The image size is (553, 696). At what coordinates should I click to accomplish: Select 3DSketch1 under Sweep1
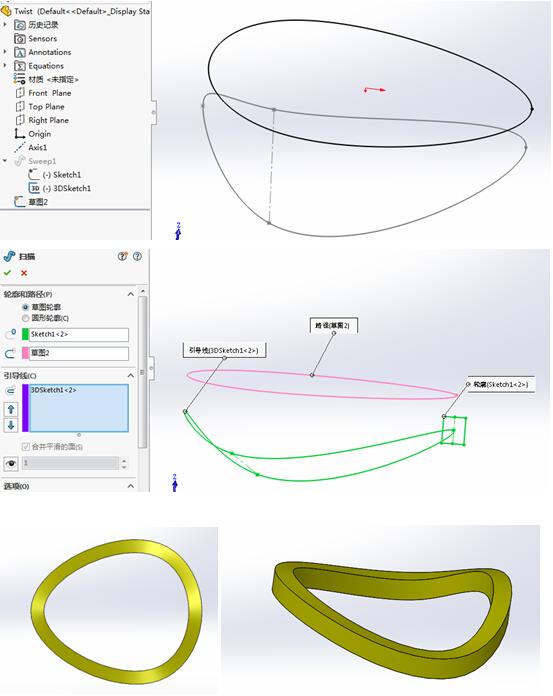tap(72, 188)
